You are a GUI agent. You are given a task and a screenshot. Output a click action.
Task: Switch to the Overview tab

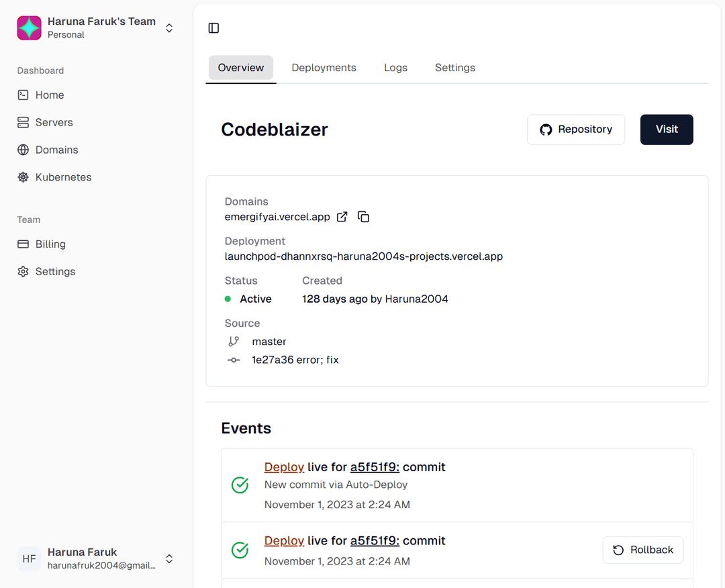tap(241, 68)
